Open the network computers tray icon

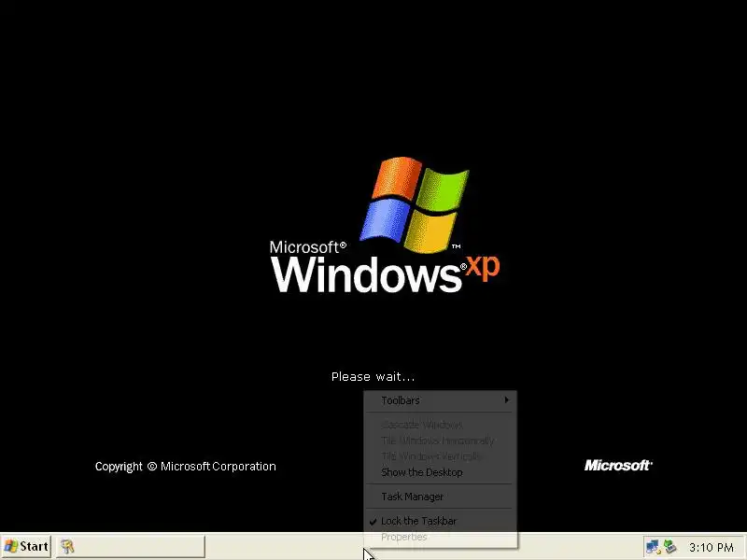(653, 547)
